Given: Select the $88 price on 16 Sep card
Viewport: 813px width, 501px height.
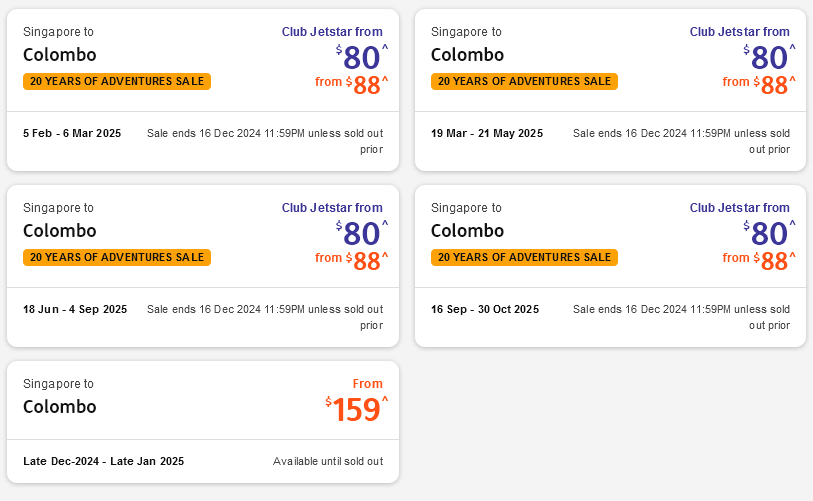Looking at the screenshot, I should (x=774, y=262).
